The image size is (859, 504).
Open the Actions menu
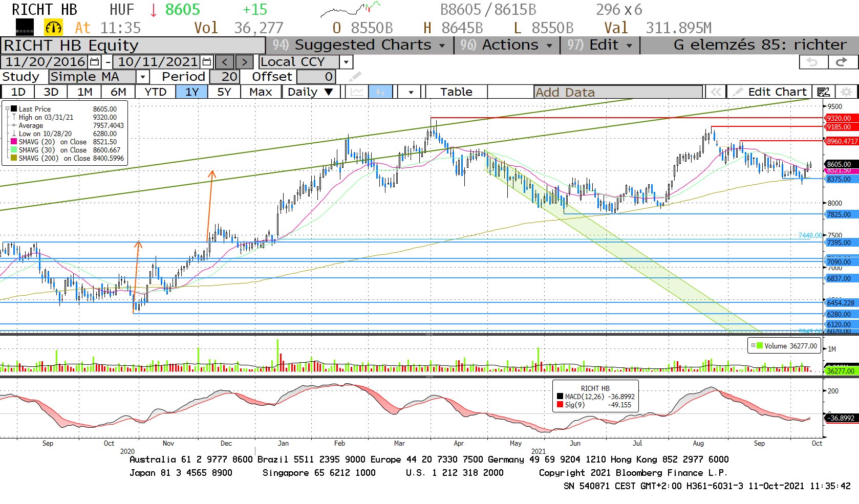[506, 45]
